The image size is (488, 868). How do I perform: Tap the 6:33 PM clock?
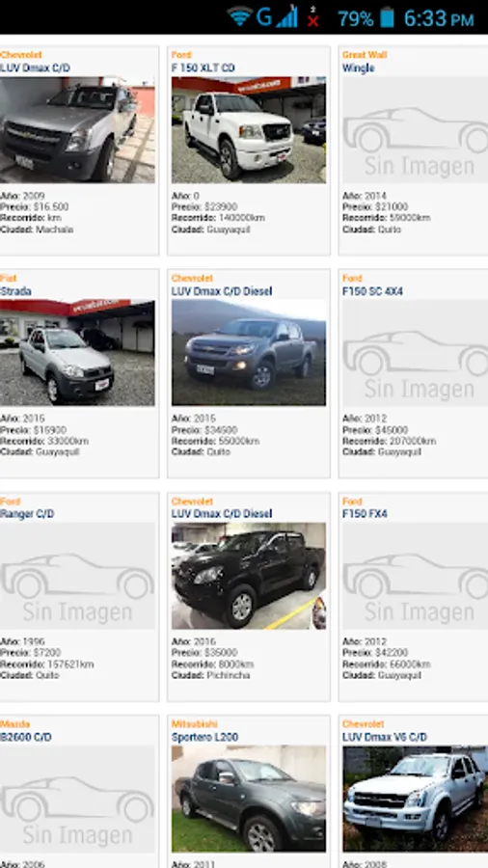pyautogui.click(x=439, y=19)
